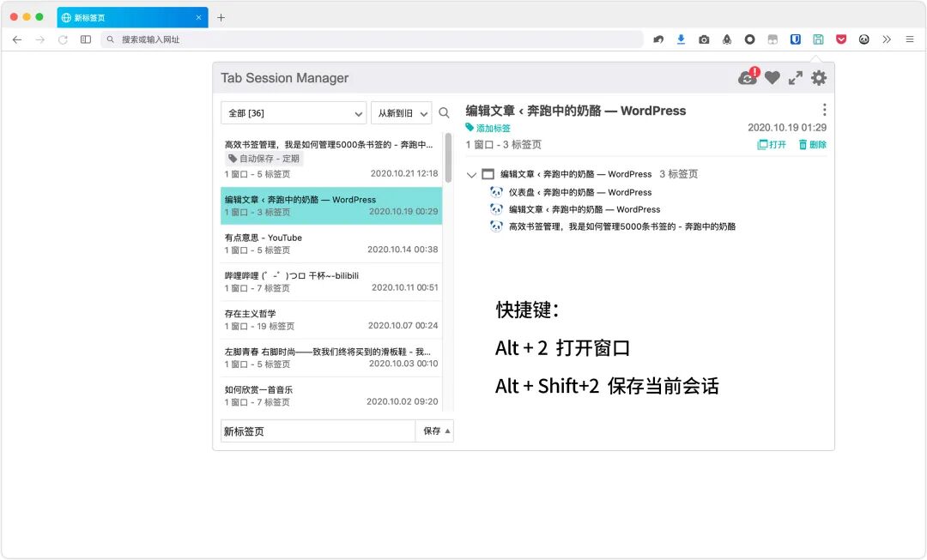Viewport: 927px width, 560px height.
Task: Open the Bitwarden shield toolbar icon
Action: [x=796, y=39]
